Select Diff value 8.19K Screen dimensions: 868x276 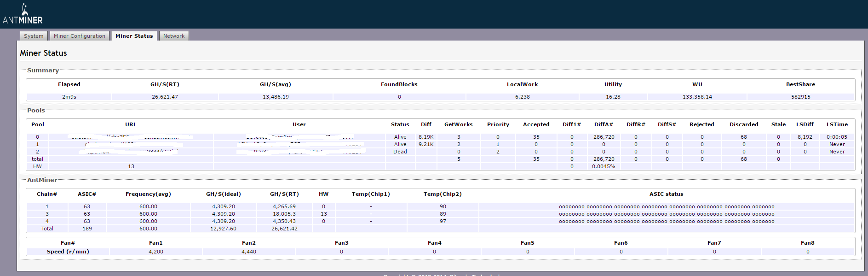pyautogui.click(x=426, y=137)
